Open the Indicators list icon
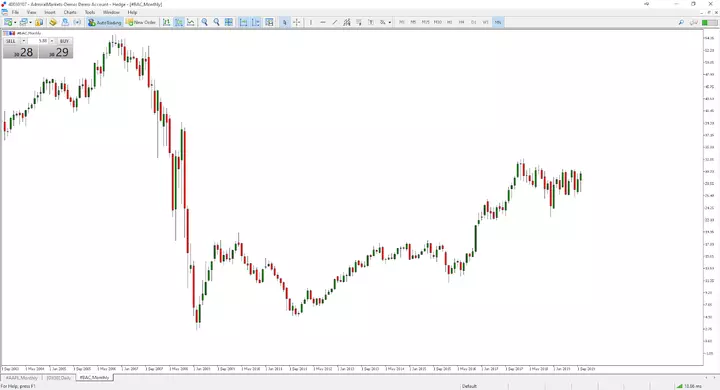 (x=269, y=22)
